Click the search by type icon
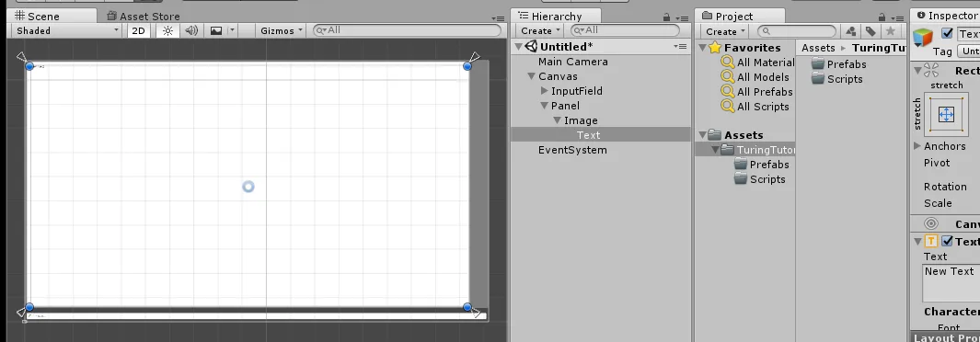Screen dimensions: 980x342 pos(850,31)
